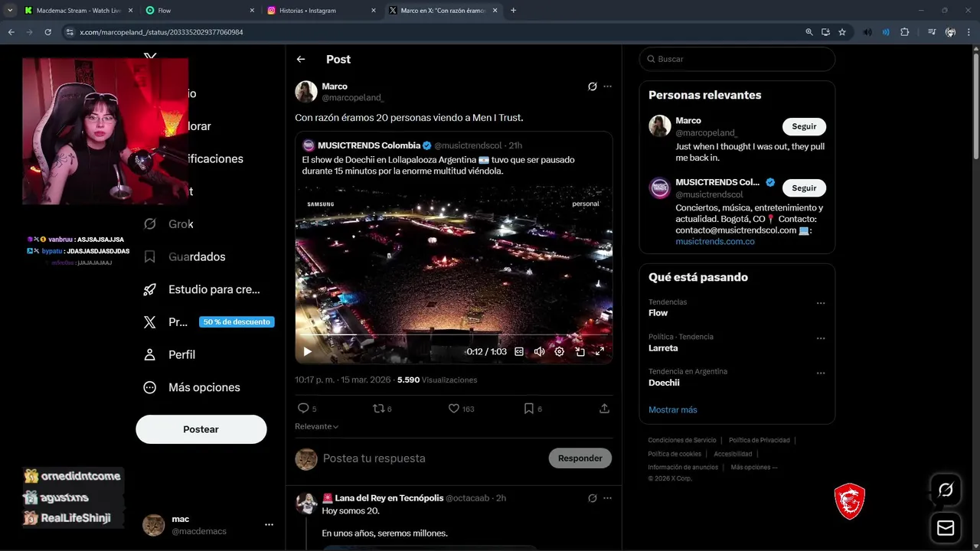Follow MUSICTRENDS Col with the Seguir button

pyautogui.click(x=804, y=187)
